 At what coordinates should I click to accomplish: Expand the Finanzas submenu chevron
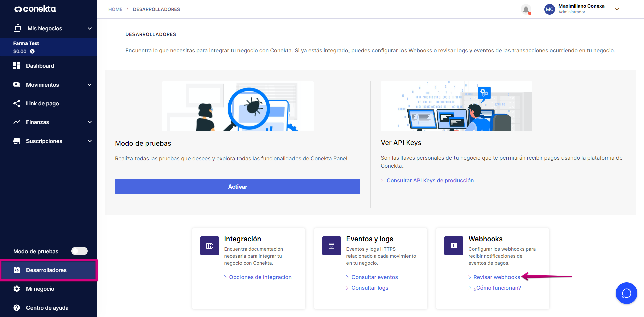click(x=90, y=122)
